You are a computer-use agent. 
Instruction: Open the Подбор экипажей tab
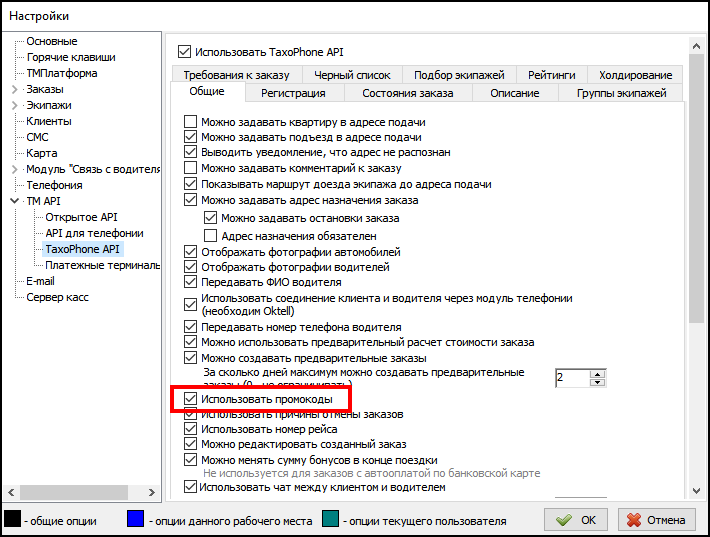tap(459, 75)
